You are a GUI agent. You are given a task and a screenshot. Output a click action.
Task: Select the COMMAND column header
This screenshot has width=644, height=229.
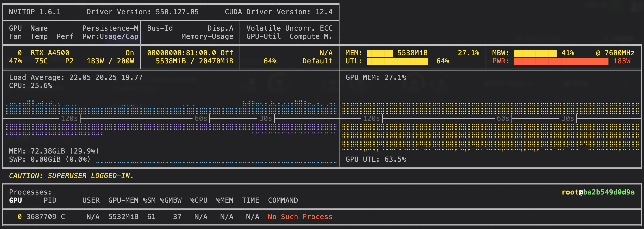283,200
